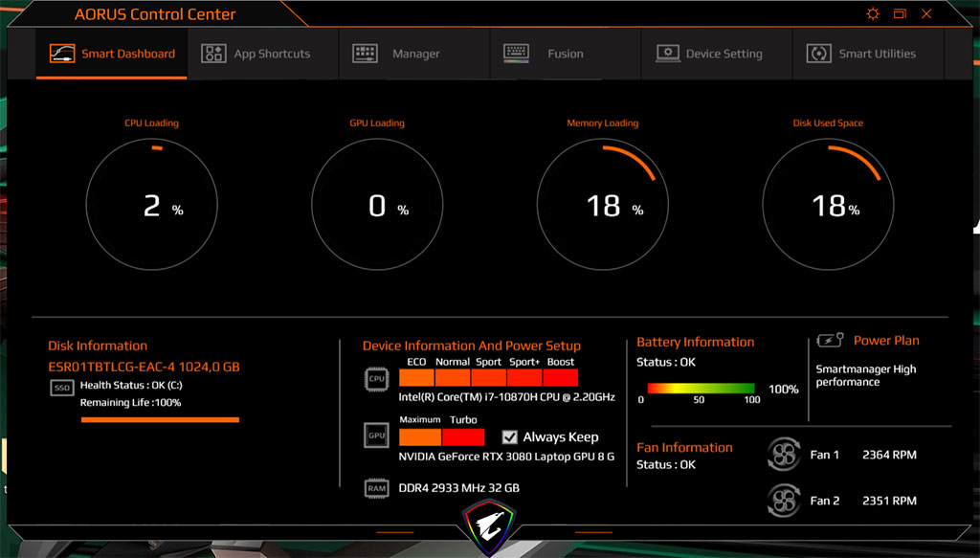Click the Smartmanager High performance power plan
This screenshot has width=980, height=558.
pyautogui.click(x=865, y=375)
